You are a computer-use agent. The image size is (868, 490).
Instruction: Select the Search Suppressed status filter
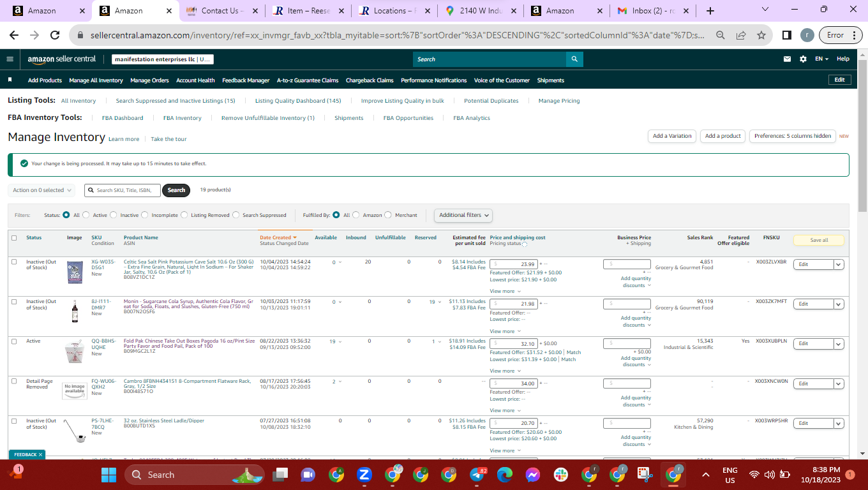coord(236,215)
